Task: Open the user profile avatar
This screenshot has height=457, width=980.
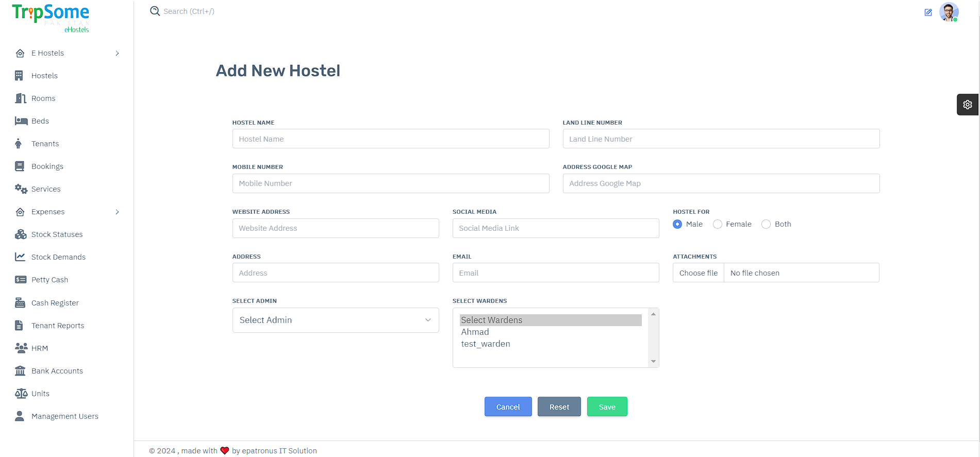Action: tap(949, 12)
